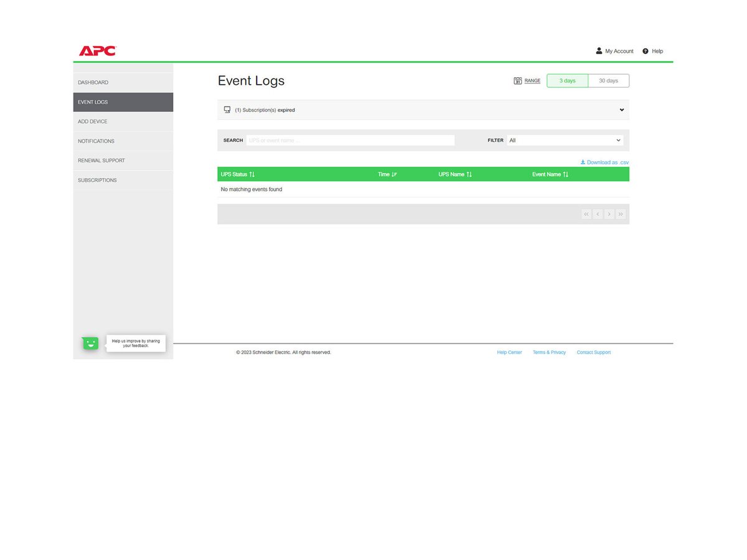
Task: Click inside the UPS search field
Action: click(x=350, y=140)
